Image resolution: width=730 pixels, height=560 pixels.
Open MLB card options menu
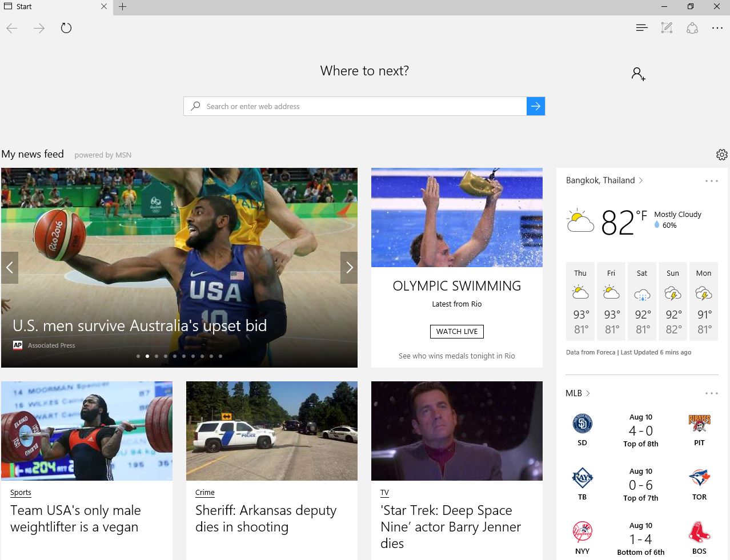(712, 393)
